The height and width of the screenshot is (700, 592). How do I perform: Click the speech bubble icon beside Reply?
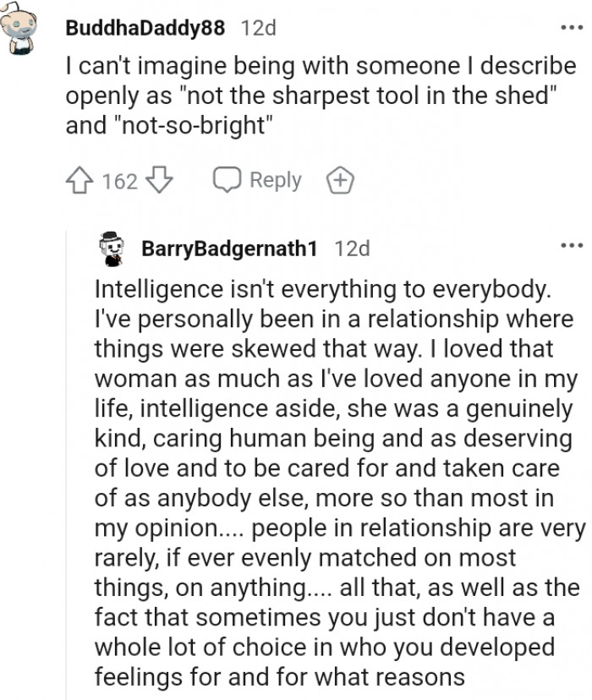227,181
